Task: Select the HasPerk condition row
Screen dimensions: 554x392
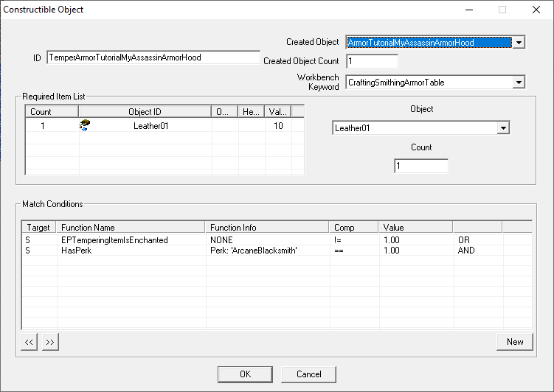Action: click(277, 251)
